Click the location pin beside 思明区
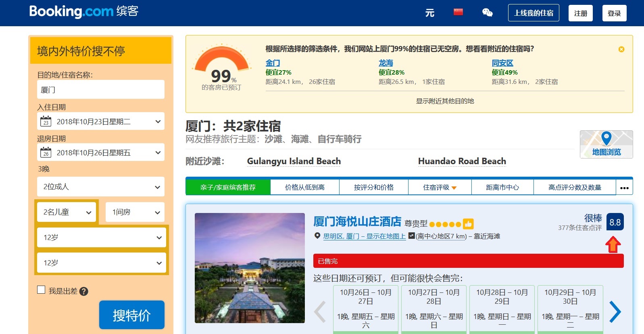644x334 pixels. (x=317, y=236)
